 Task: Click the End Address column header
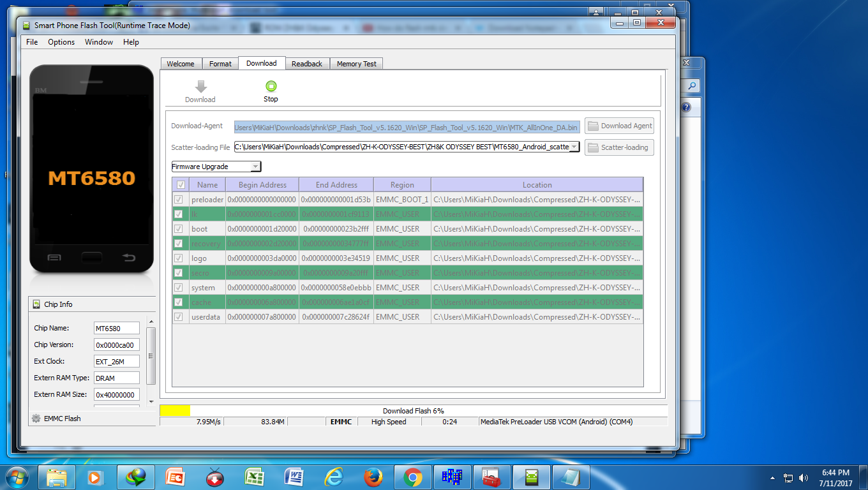coord(336,185)
